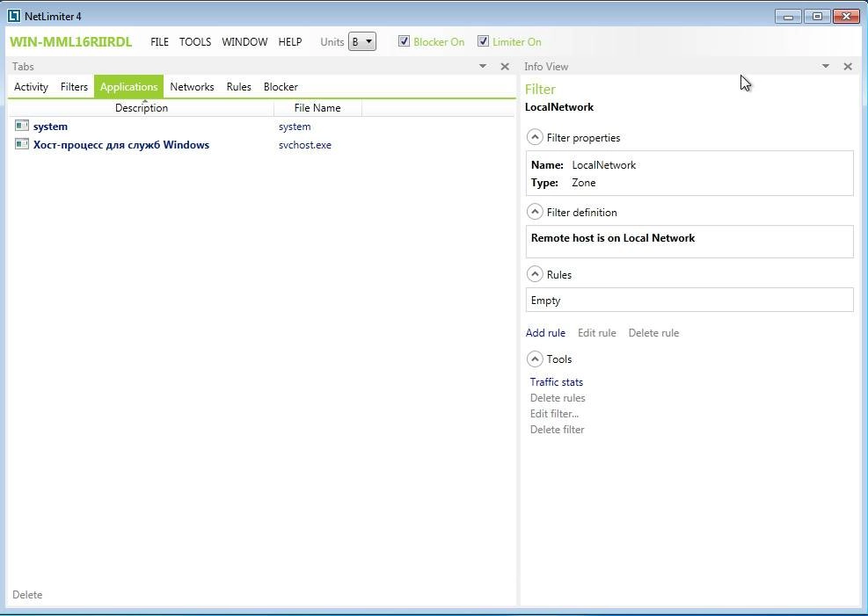
Task: Click the system application icon
Action: 22,126
